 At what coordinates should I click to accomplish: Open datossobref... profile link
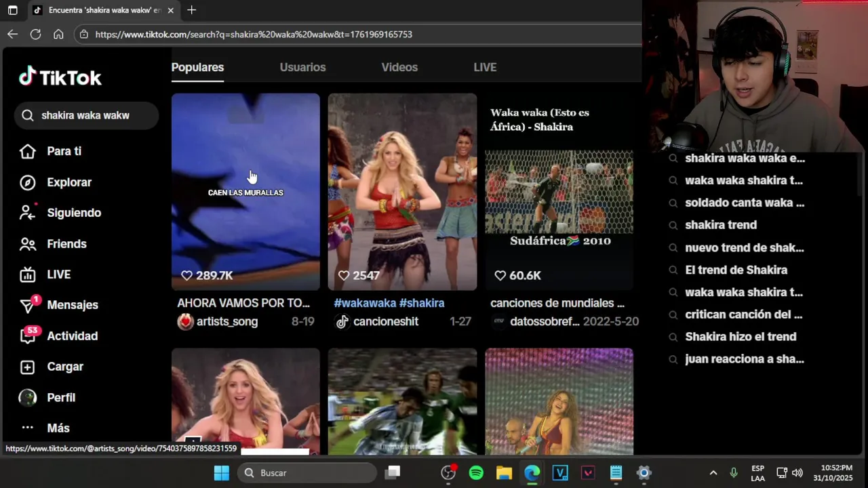point(545,321)
